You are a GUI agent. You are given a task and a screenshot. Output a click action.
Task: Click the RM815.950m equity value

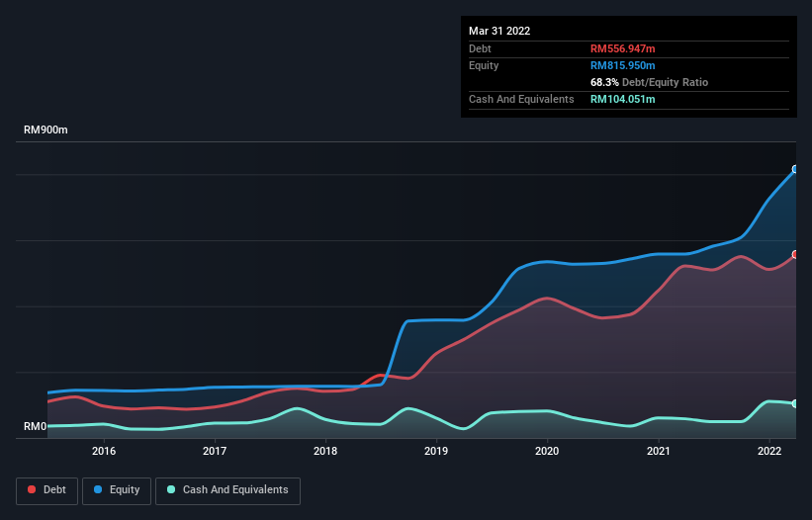pos(622,65)
